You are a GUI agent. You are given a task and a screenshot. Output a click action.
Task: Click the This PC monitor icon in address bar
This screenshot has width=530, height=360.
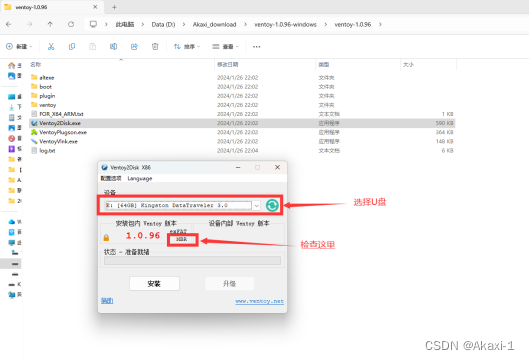point(93,24)
